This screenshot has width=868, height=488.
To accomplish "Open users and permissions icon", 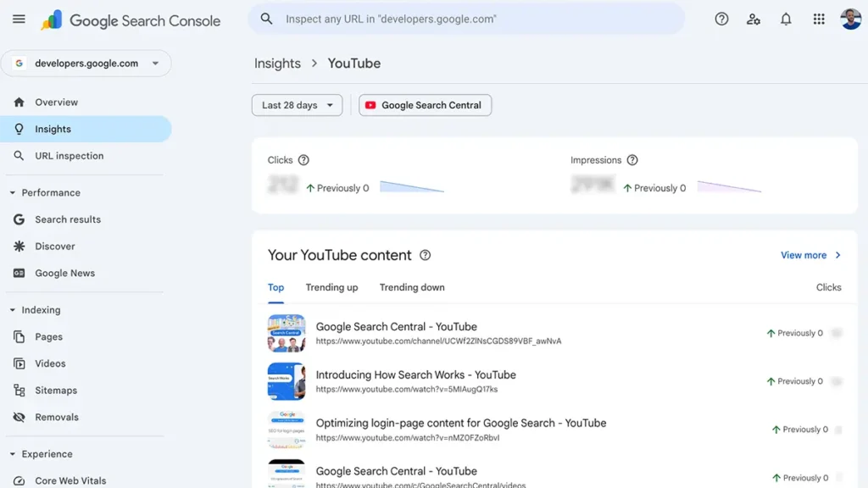I will (754, 19).
